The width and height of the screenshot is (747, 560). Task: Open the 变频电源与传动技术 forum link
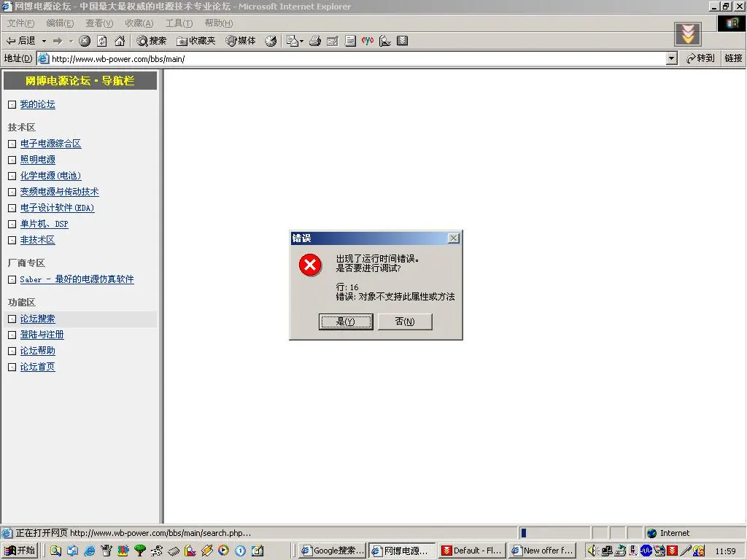(x=60, y=192)
